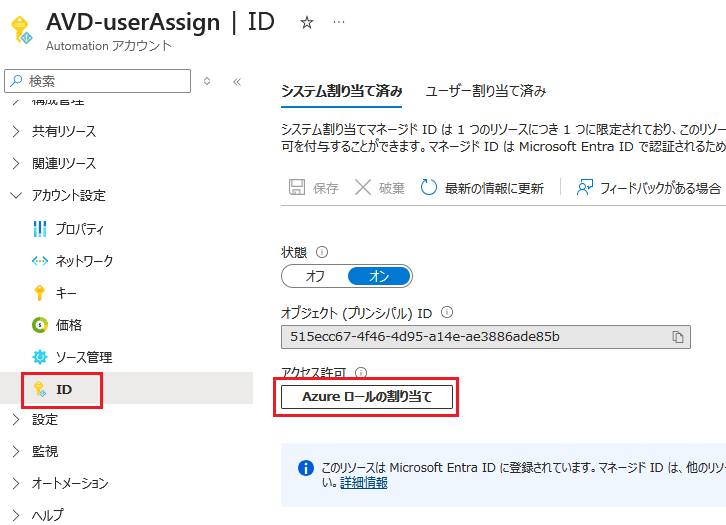Viewport: 726px width, 525px height.
Task: Open キー page in the sidebar
Action: [67, 293]
